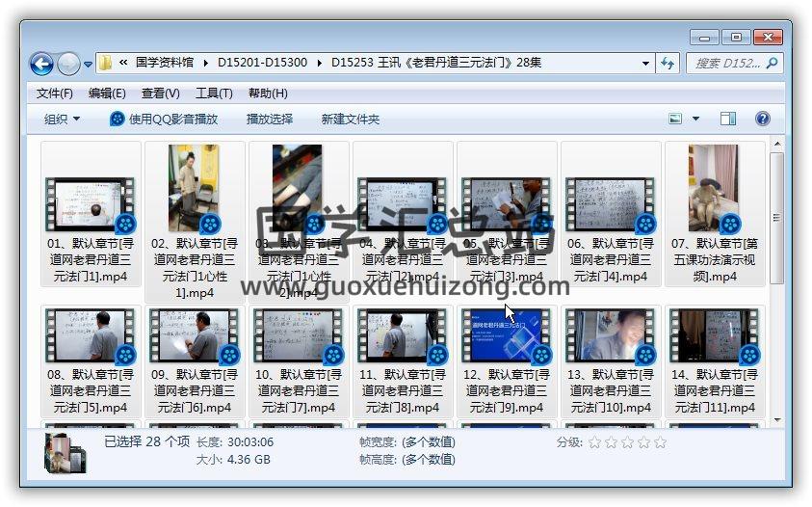Viewport: 812px width, 507px height.
Task: Click the folder icon in address bar
Action: 106,64
